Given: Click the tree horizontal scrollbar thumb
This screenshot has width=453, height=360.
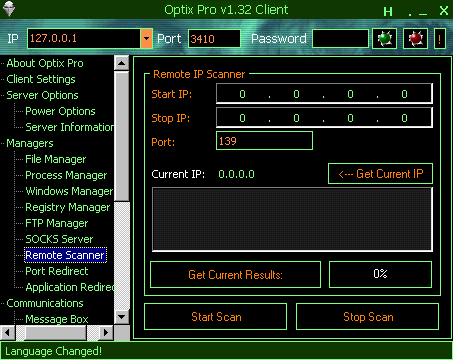Looking at the screenshot, I should [x=56, y=332].
